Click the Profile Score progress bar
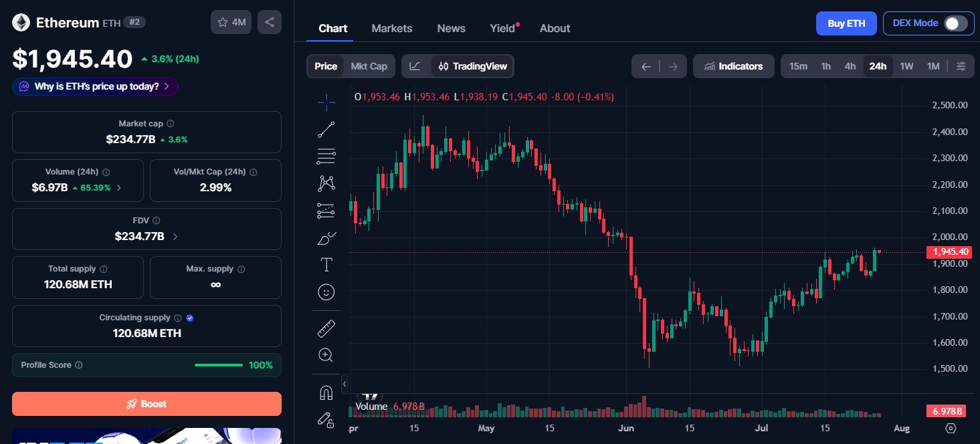 pyautogui.click(x=219, y=365)
